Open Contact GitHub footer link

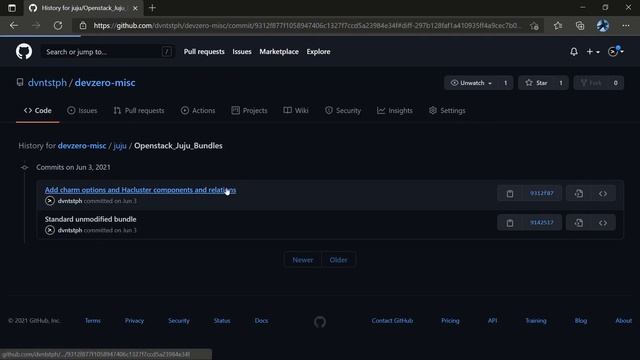(392, 321)
